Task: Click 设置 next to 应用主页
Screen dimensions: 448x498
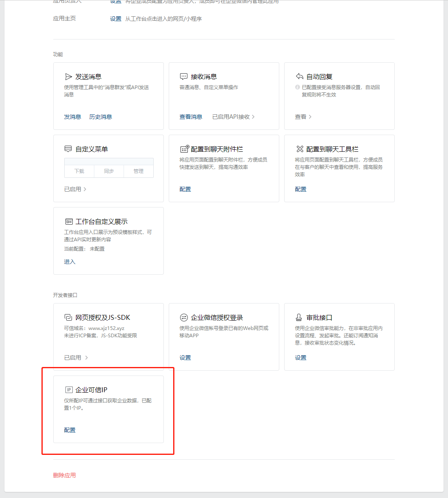Action: (115, 19)
